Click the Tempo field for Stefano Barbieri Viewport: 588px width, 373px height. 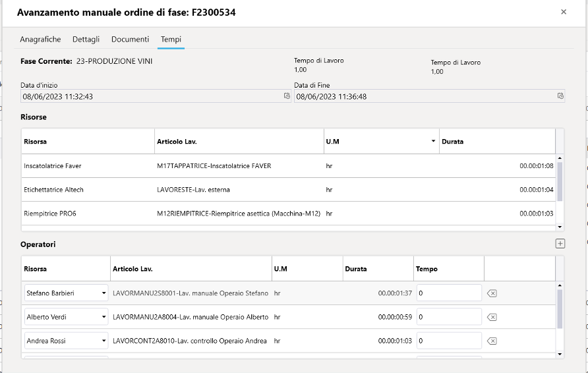coord(449,293)
